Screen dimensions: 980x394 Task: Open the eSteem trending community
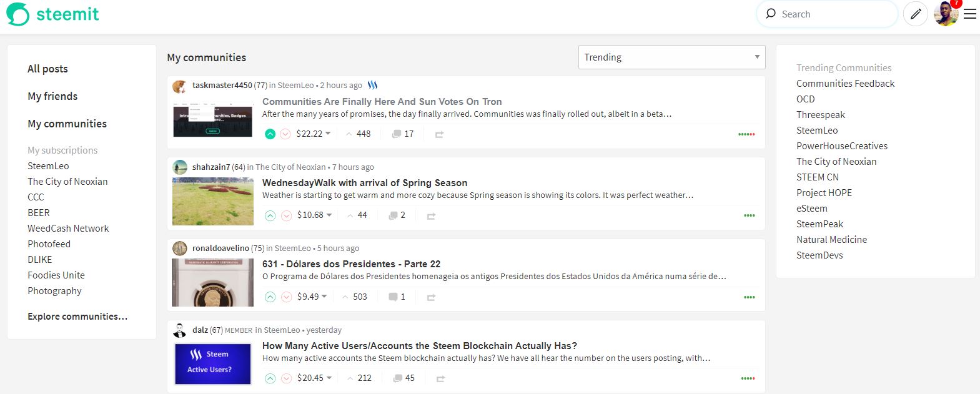812,209
